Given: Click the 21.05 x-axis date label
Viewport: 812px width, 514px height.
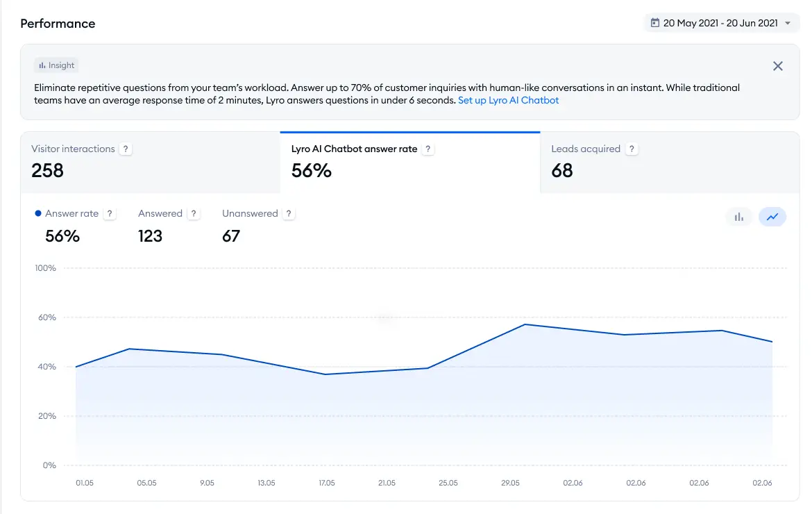Looking at the screenshot, I should pyautogui.click(x=387, y=483).
